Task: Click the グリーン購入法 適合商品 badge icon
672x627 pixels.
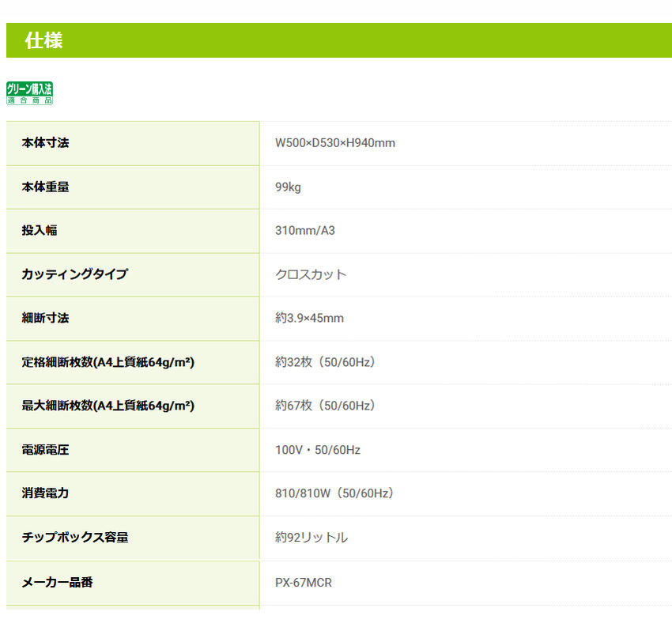Action: tap(29, 93)
